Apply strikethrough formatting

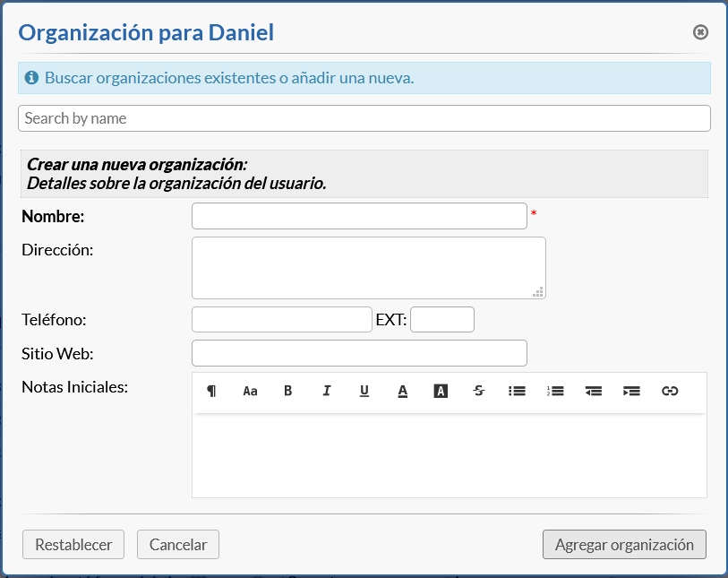coord(479,391)
